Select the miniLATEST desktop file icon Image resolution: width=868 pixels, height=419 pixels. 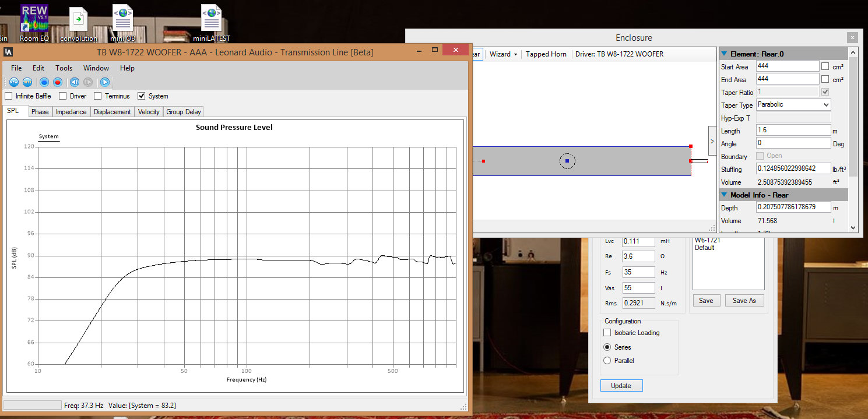pos(211,23)
